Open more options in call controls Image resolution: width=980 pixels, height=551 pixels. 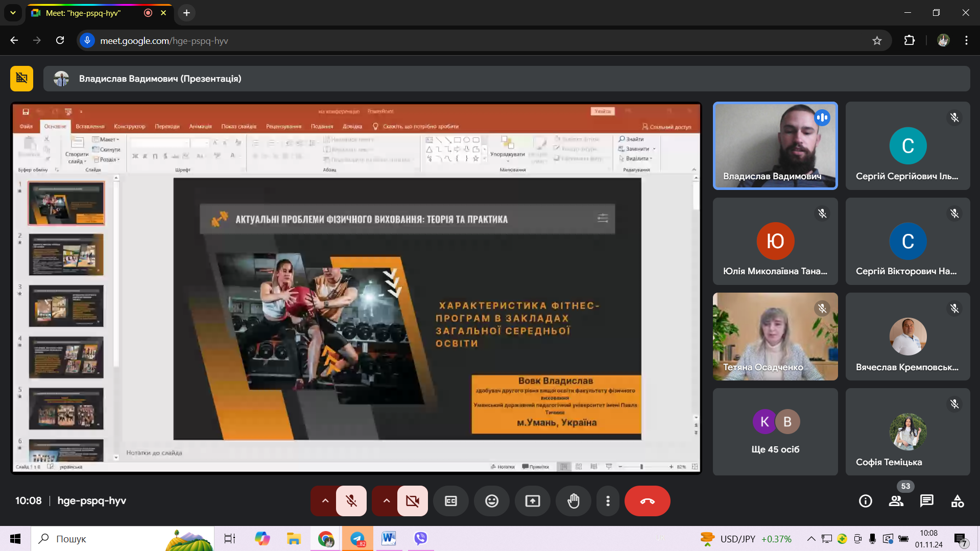(608, 501)
